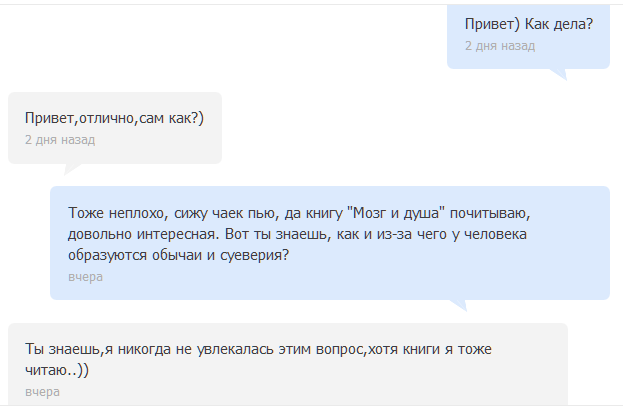This screenshot has width=623, height=408.
Task: Click the line starting 'довольно интересная'
Action: 297,234
